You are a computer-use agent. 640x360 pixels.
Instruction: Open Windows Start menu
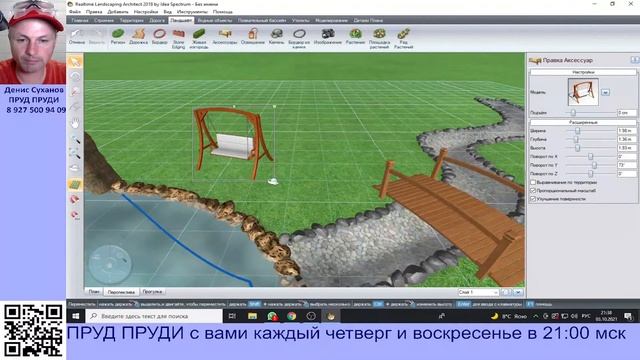[76, 316]
